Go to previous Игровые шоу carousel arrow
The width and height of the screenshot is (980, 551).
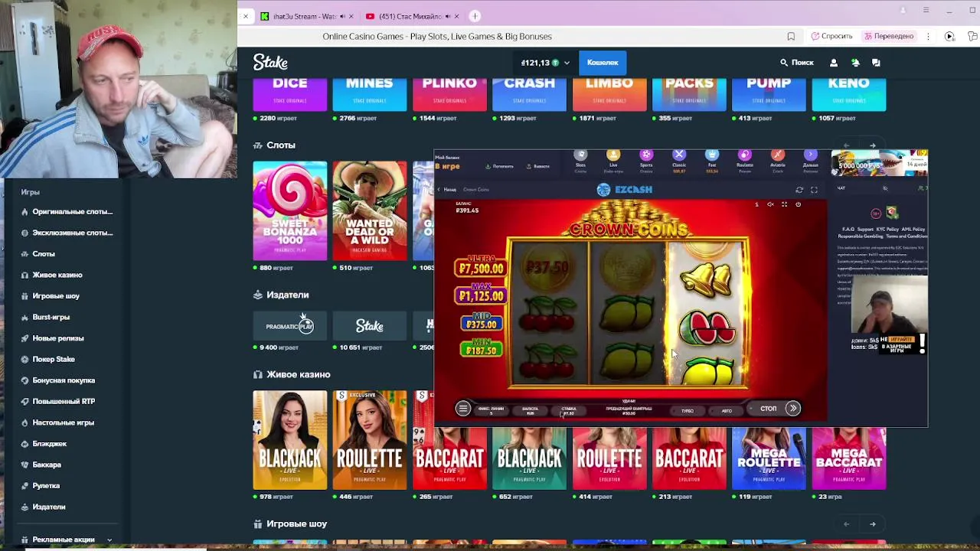[x=846, y=524]
